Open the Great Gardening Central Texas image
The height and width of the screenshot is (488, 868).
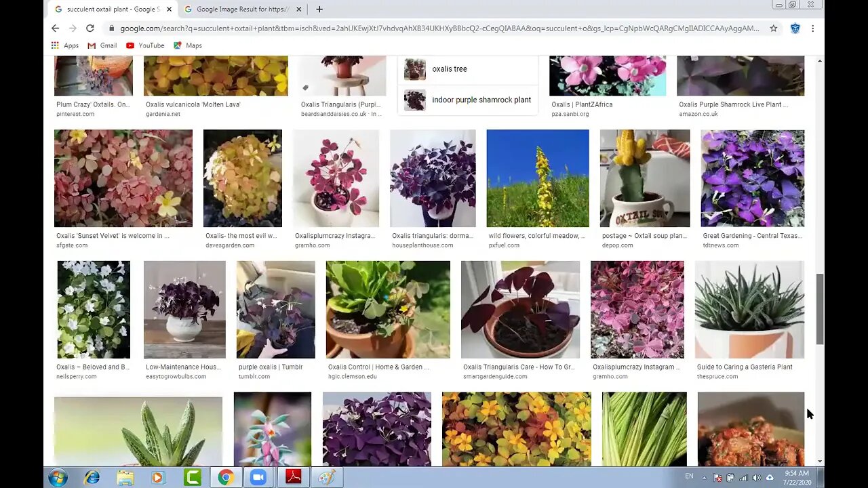[753, 178]
